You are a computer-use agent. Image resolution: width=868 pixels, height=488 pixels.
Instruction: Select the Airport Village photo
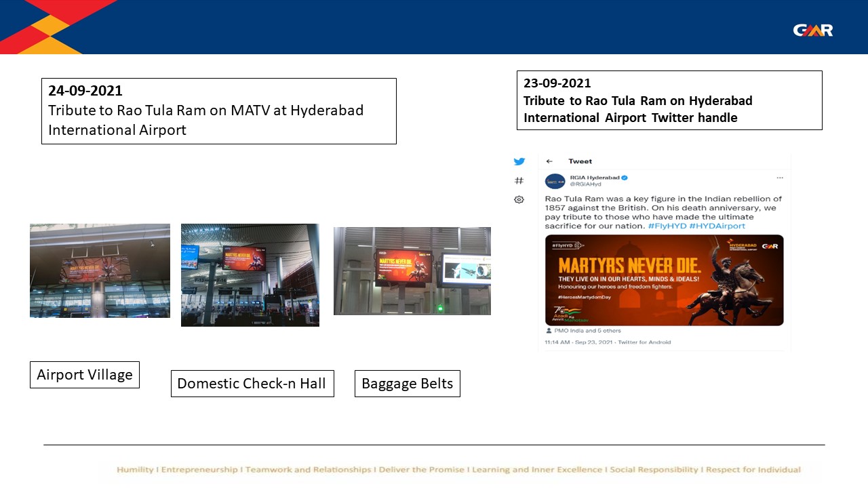click(x=100, y=270)
